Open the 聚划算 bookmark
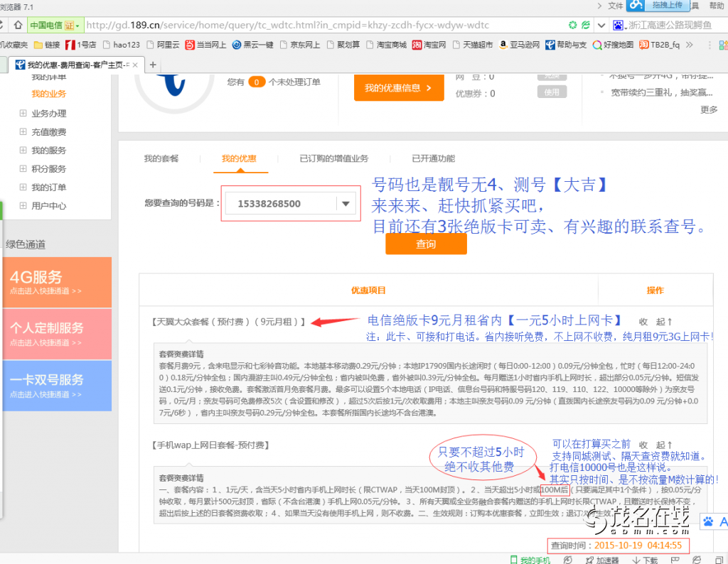 point(343,45)
